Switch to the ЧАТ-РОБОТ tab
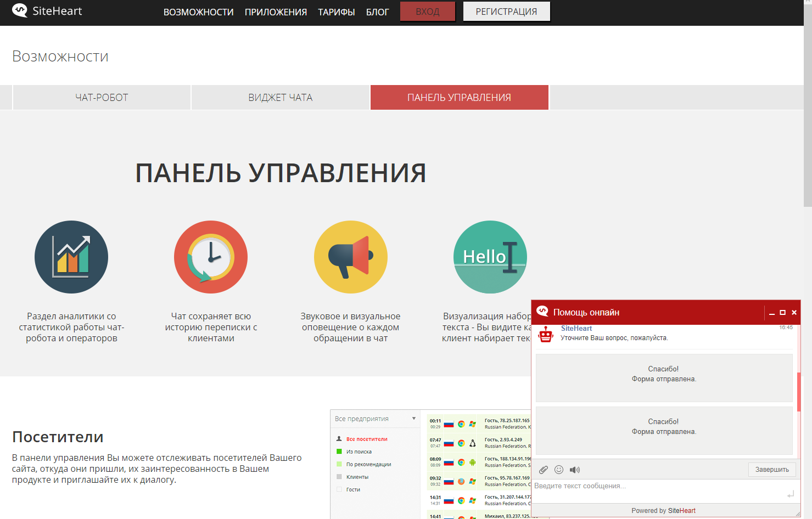Image resolution: width=812 pixels, height=519 pixels. [101, 97]
